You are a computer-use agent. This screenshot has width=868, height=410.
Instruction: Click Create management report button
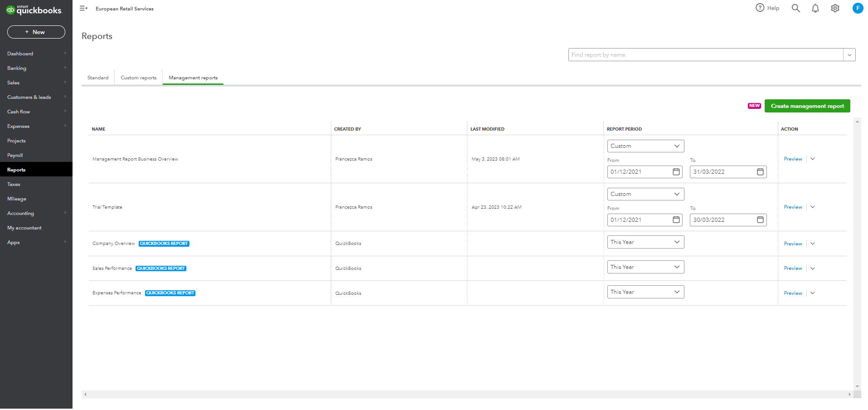(807, 106)
